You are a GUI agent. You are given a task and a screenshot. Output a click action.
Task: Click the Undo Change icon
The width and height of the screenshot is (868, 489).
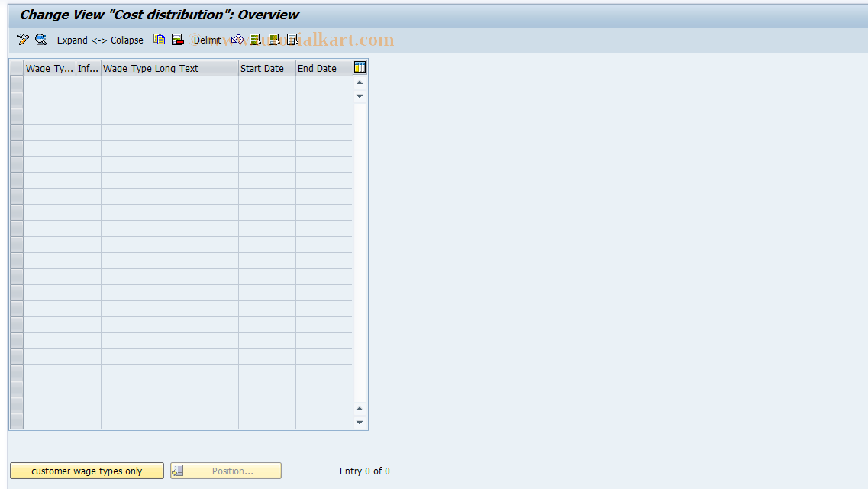[x=237, y=39]
